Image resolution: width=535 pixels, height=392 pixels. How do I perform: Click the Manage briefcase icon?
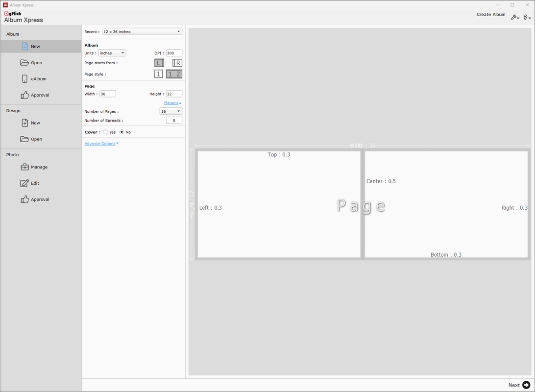pyautogui.click(x=24, y=167)
